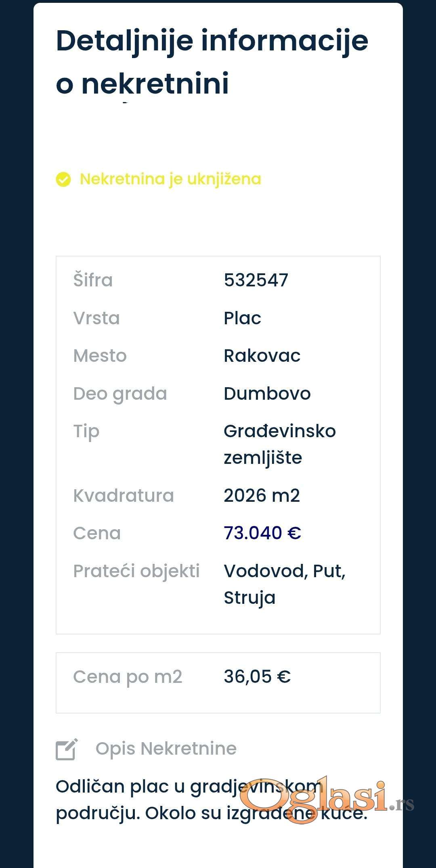This screenshot has width=436, height=868.
Task: Click the "Prateći objekti" row label
Action: 136,571
